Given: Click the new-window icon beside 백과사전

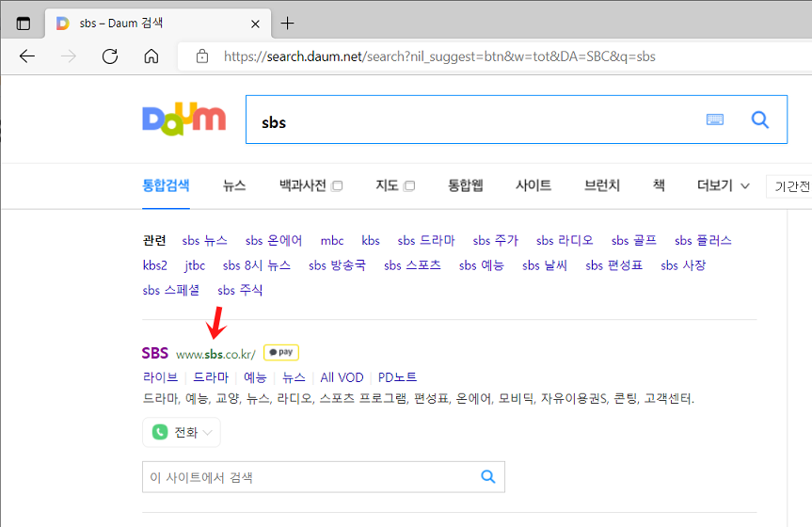Looking at the screenshot, I should [337, 186].
